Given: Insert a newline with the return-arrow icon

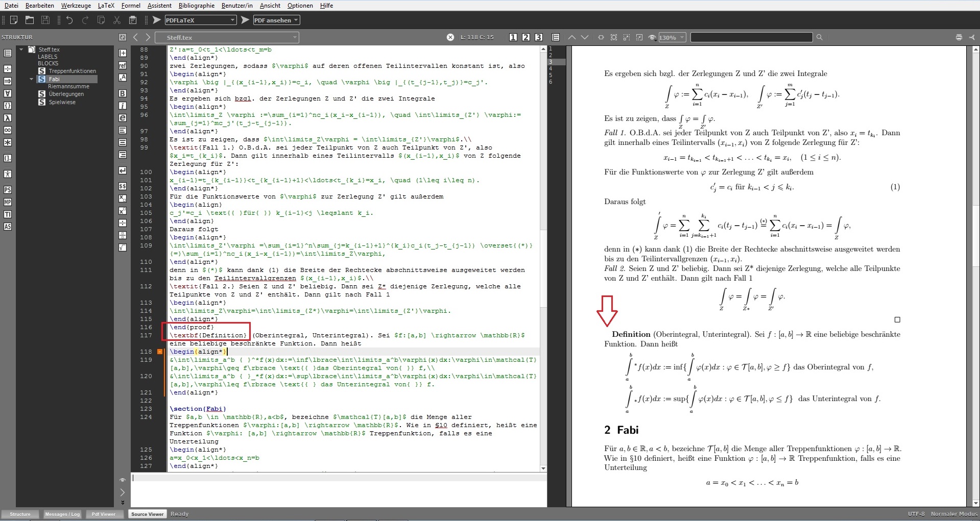Looking at the screenshot, I should point(123,170).
